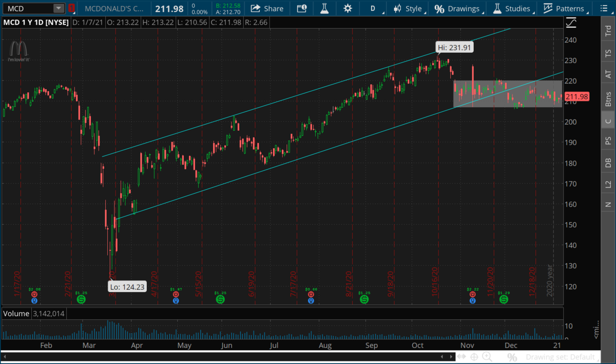Open the Drawings menu

[x=457, y=8]
